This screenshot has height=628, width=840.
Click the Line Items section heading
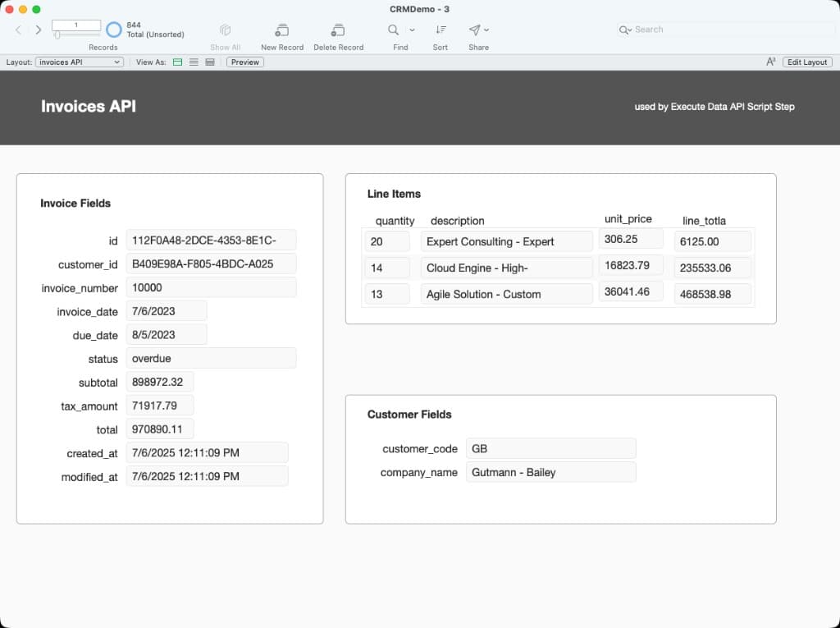pos(394,194)
